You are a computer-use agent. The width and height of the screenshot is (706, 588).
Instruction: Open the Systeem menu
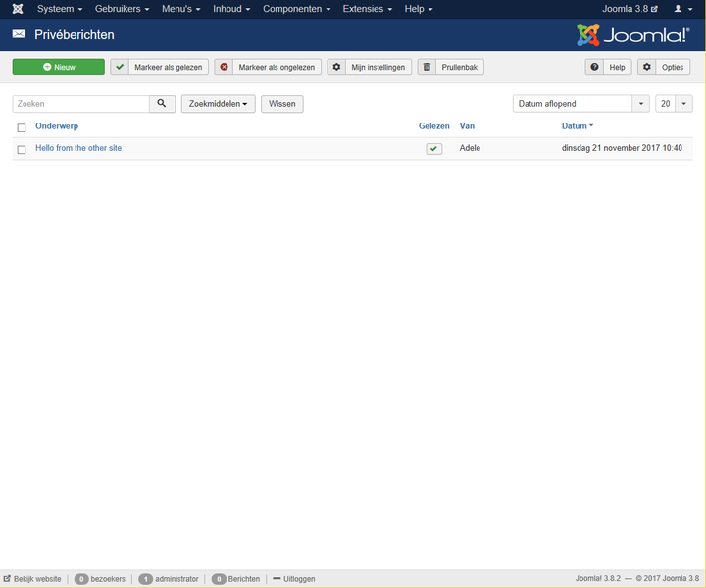point(60,9)
